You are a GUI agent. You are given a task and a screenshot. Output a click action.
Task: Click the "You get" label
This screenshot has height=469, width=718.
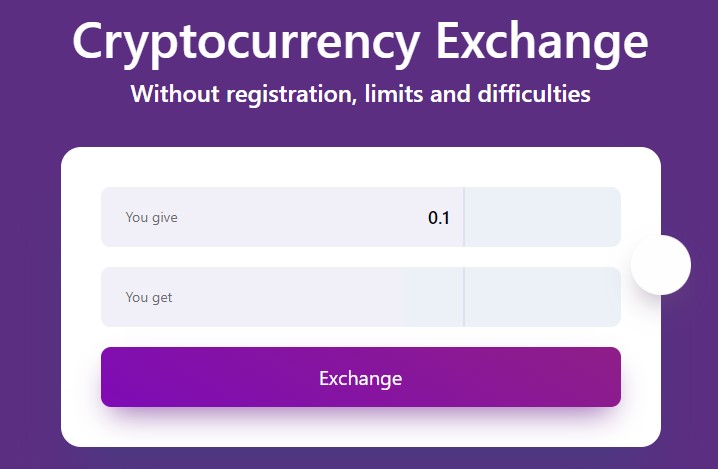pos(149,297)
